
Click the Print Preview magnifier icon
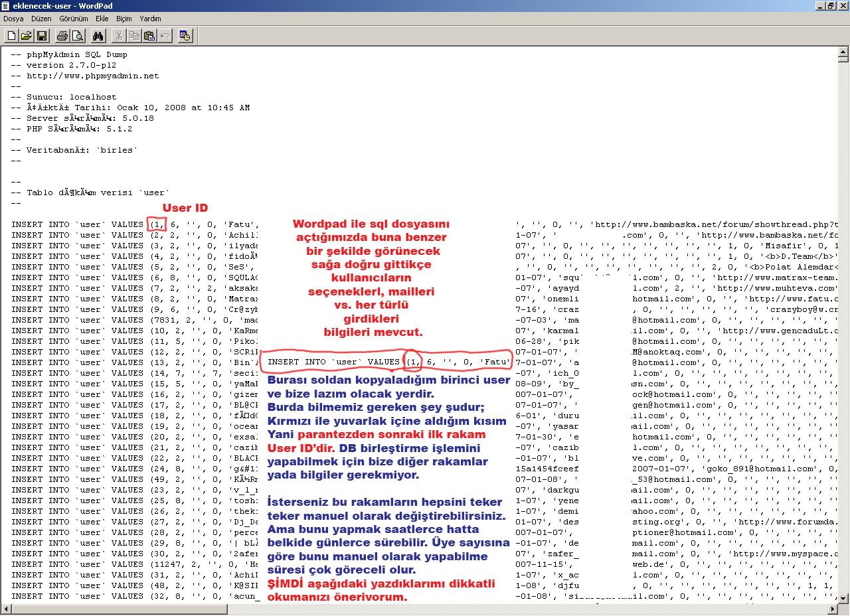pyautogui.click(x=78, y=36)
